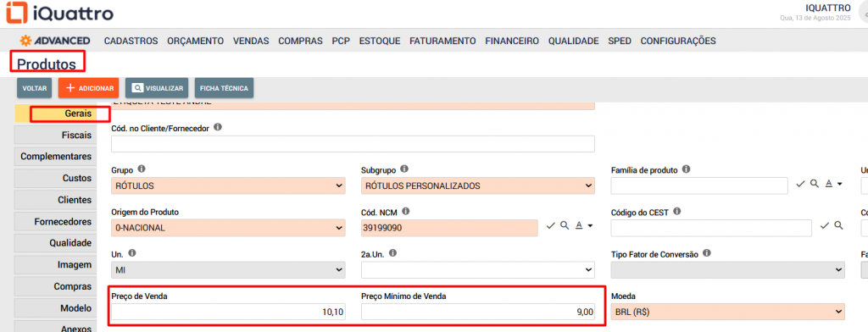
Task: Select the Gerais side tab
Action: coord(55,113)
